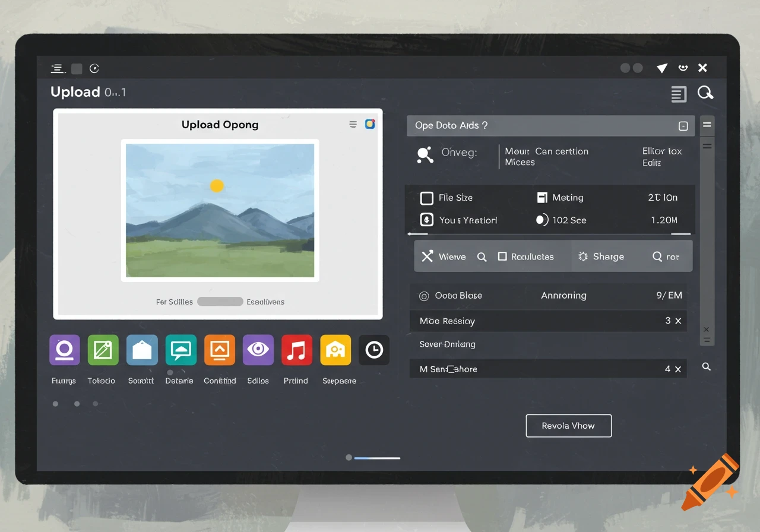Click the black clock icon in the app row

tap(374, 350)
